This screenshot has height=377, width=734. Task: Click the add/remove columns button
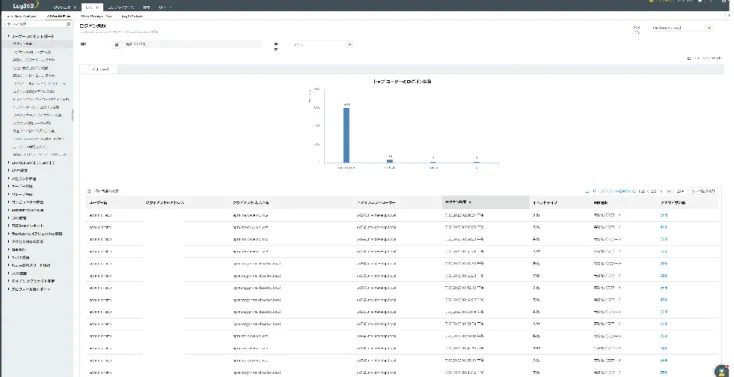click(703, 191)
